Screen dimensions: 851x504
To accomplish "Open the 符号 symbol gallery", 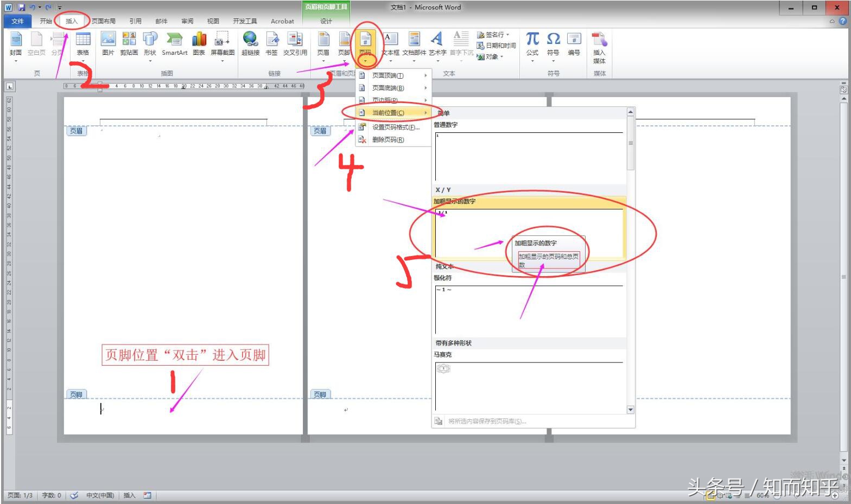I will click(553, 46).
